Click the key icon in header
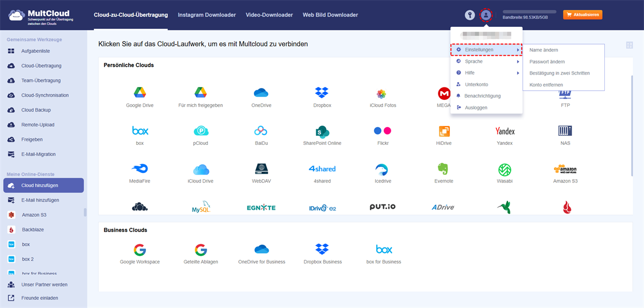The image size is (644, 308). [x=470, y=15]
